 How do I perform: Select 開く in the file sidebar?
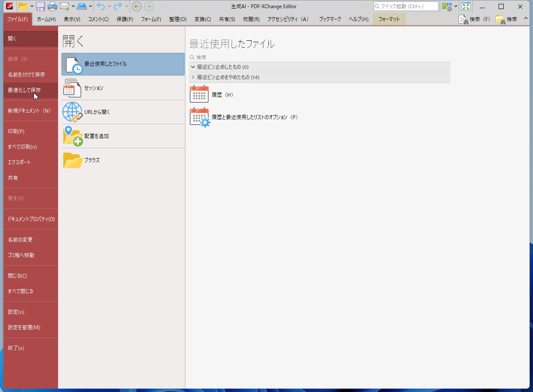tap(31, 39)
